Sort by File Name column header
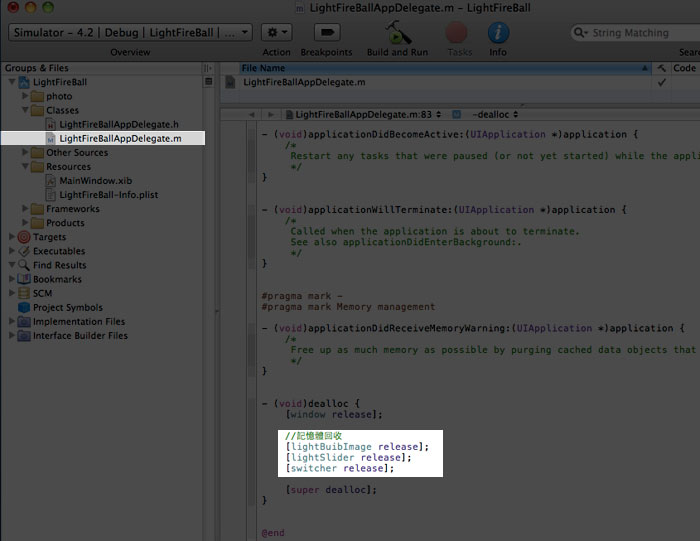 [x=444, y=68]
